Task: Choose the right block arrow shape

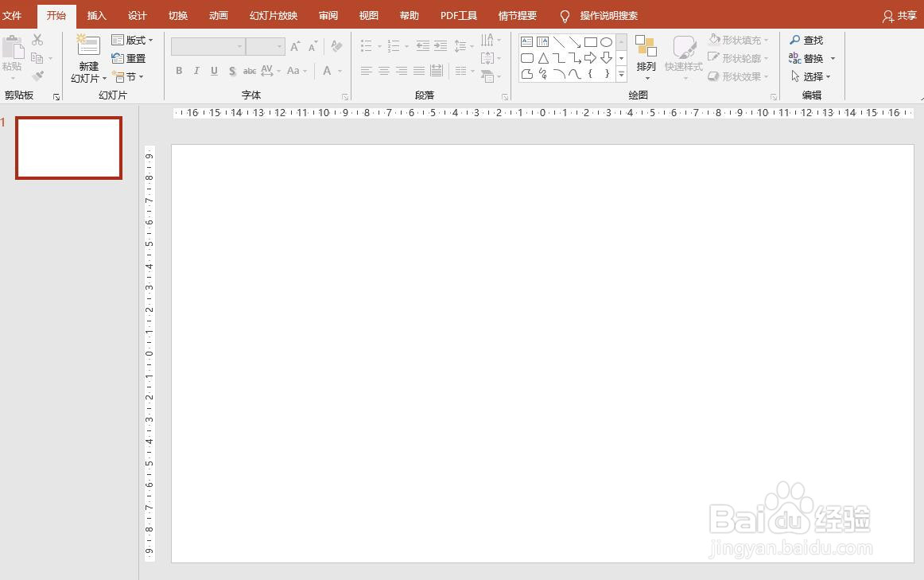Action: [591, 58]
